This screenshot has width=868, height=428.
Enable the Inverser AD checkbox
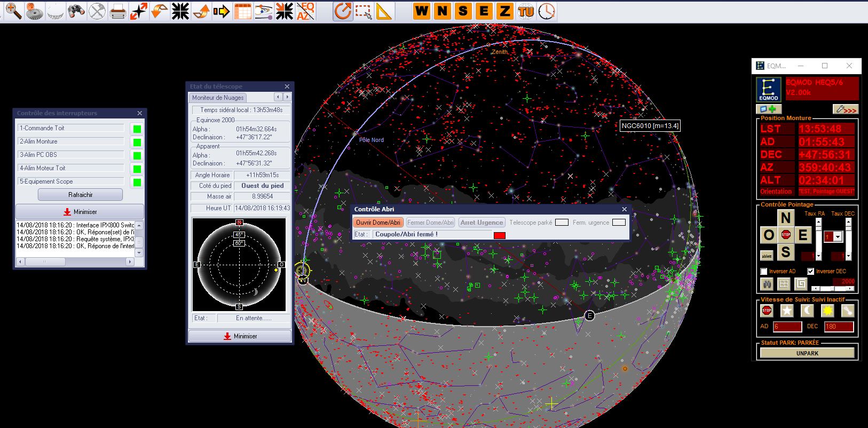point(764,271)
